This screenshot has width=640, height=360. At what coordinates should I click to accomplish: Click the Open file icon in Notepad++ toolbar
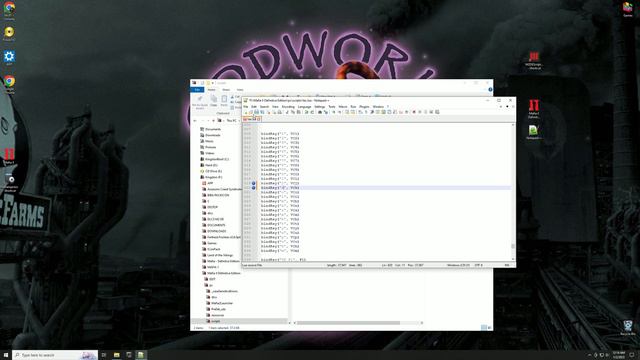(x=251, y=112)
